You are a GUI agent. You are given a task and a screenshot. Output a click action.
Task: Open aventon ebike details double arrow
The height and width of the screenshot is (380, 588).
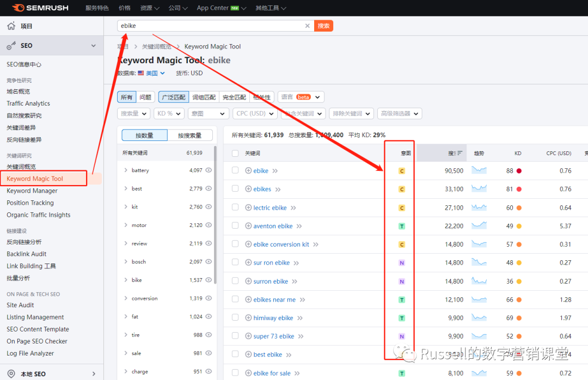point(299,226)
